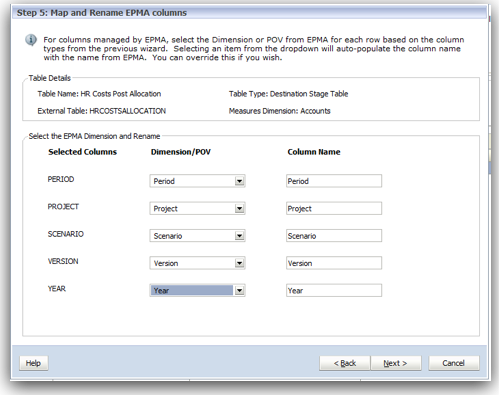Cancel the wizard

tap(454, 363)
